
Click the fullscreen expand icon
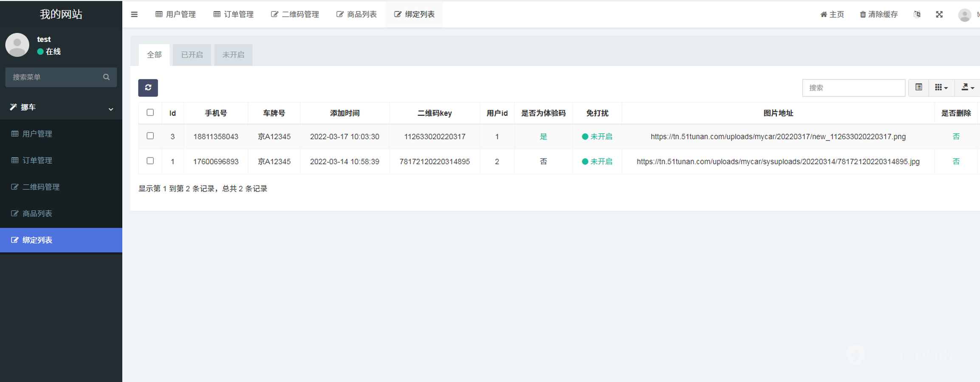[939, 14]
